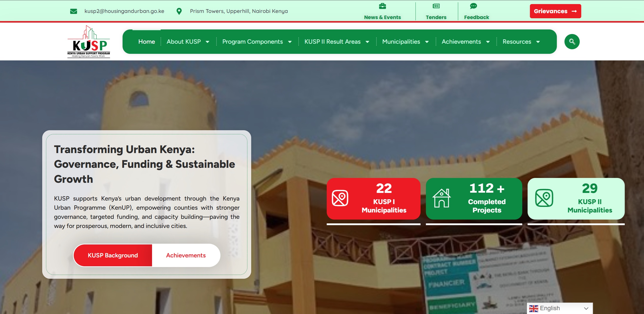Go to the Home menu item
This screenshot has height=314, width=644.
pos(146,42)
